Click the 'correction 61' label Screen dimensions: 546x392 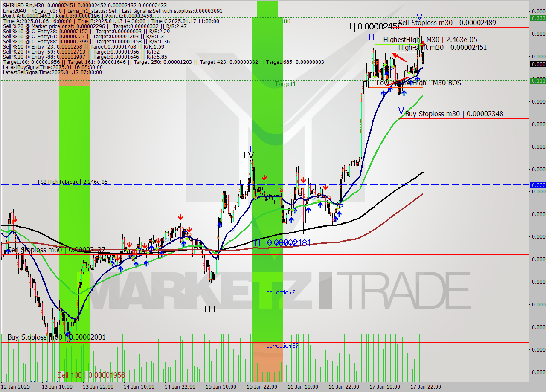point(282,293)
